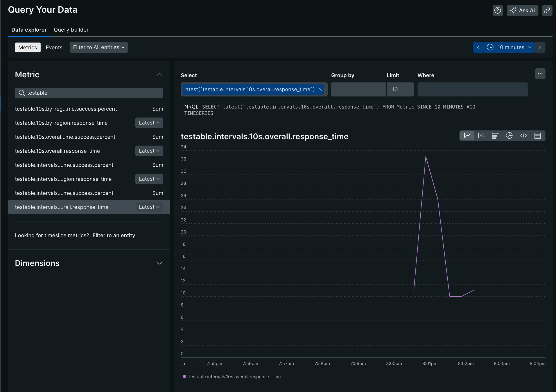The width and height of the screenshot is (556, 392).
Task: Toggle to Metrics data type
Action: coord(28,47)
